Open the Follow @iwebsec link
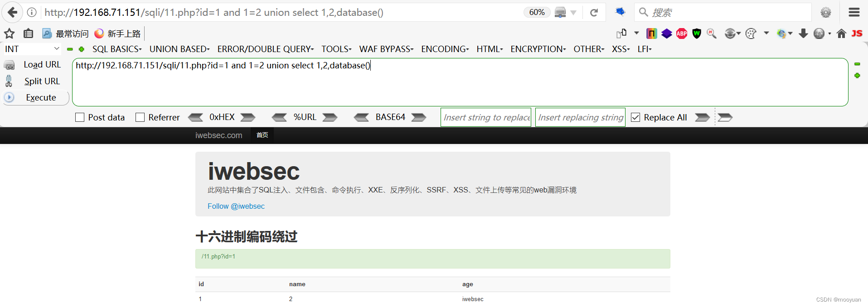Screen dimensions: 868x307 pyautogui.click(x=236, y=206)
